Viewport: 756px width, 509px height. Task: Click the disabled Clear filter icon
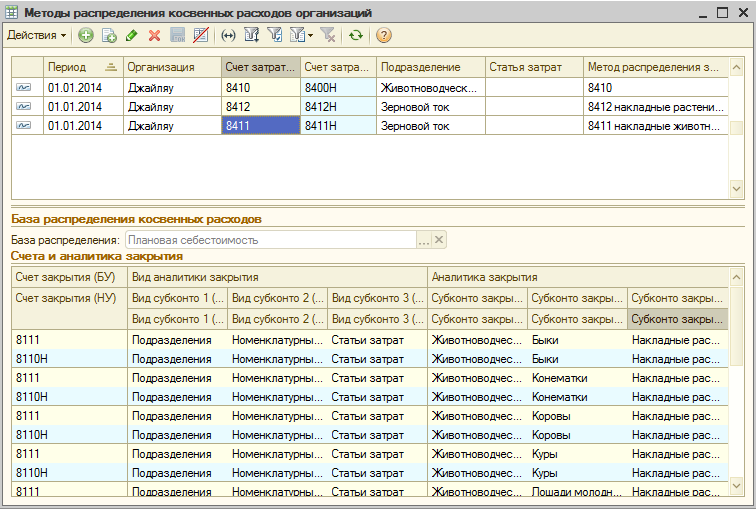pyautogui.click(x=327, y=35)
